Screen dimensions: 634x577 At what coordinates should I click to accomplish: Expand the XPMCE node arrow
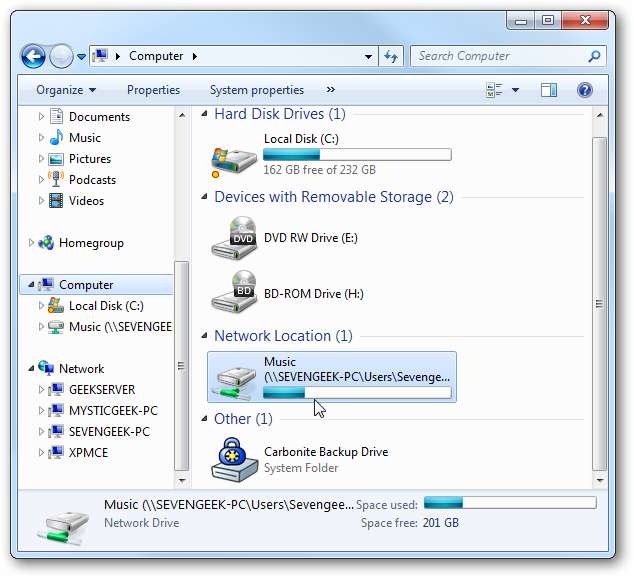point(41,452)
